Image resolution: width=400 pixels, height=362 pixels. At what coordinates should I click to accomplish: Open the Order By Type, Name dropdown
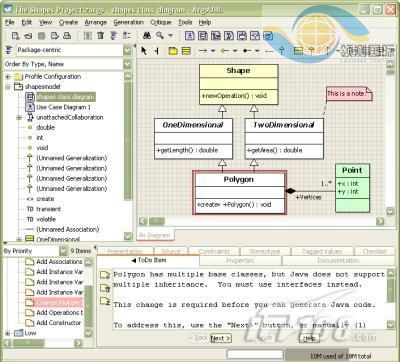127,64
